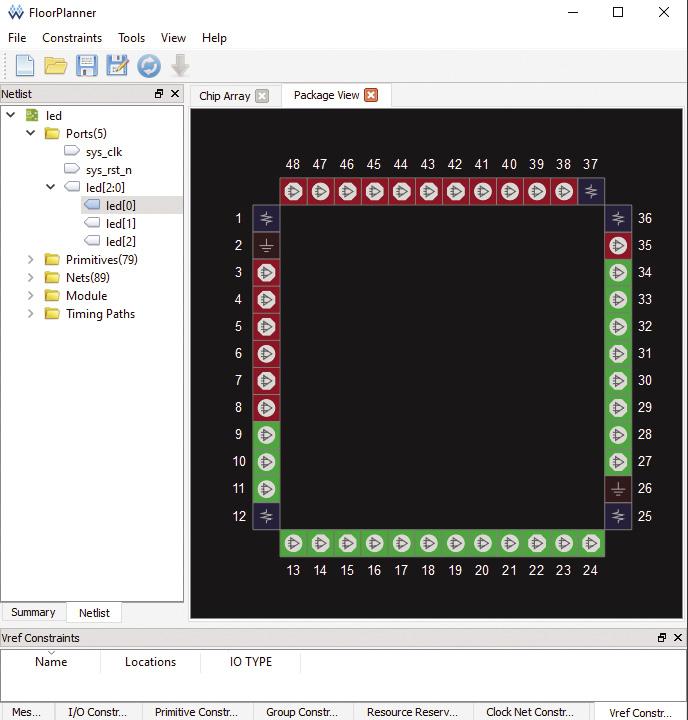Click the New file toolbar icon
The image size is (688, 720).
(x=25, y=65)
